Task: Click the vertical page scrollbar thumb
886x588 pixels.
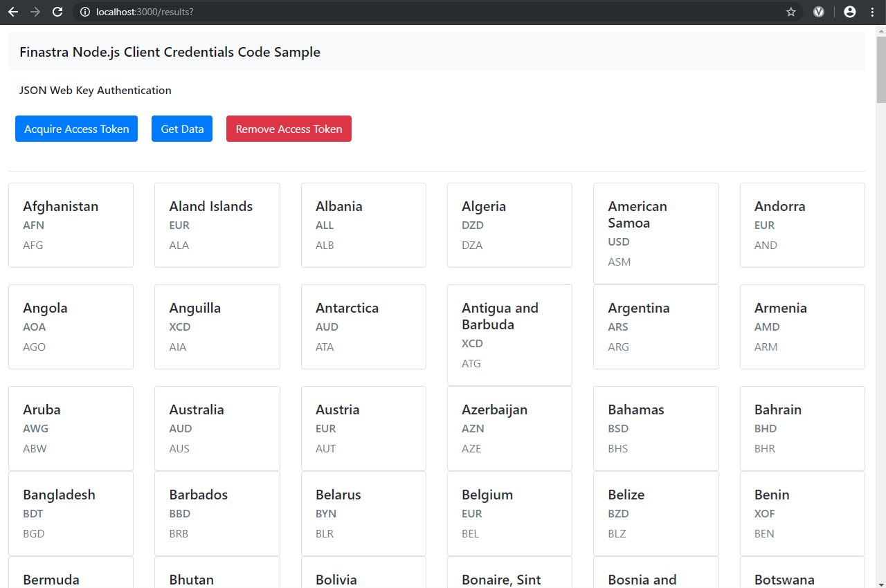Action: (x=880, y=69)
